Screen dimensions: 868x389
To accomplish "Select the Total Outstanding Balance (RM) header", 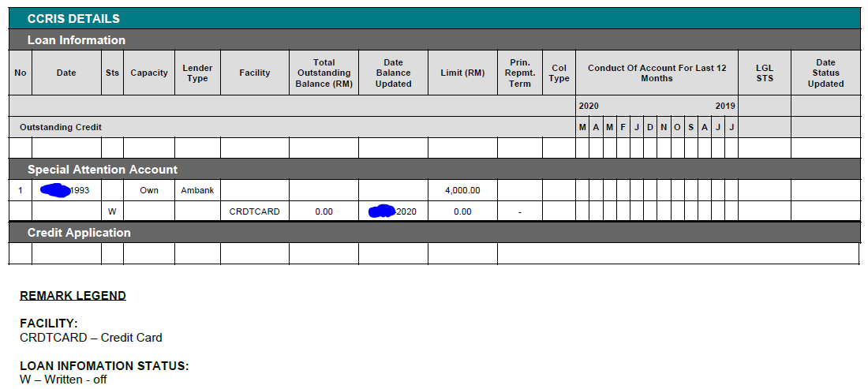I will click(x=324, y=73).
